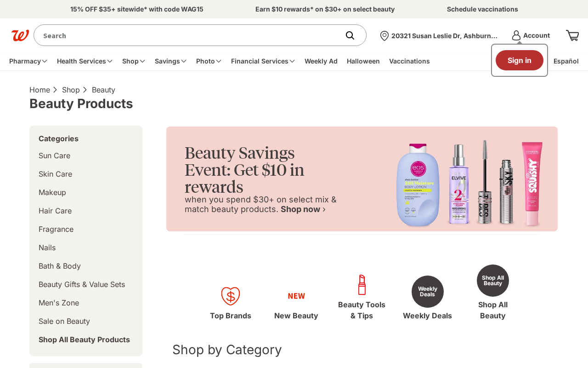588x368 pixels.
Task: Go to Shop breadcrumb link
Action: click(x=71, y=90)
